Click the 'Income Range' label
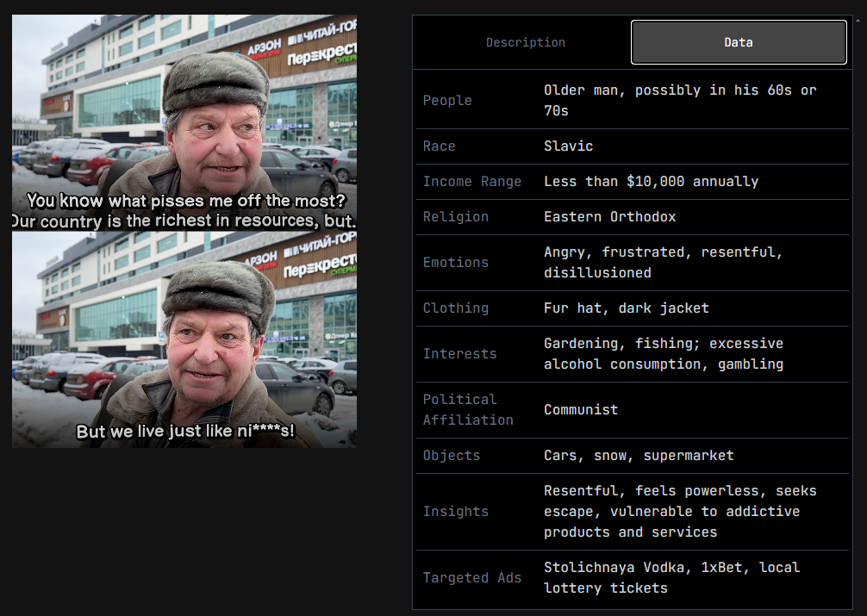 pos(472,182)
